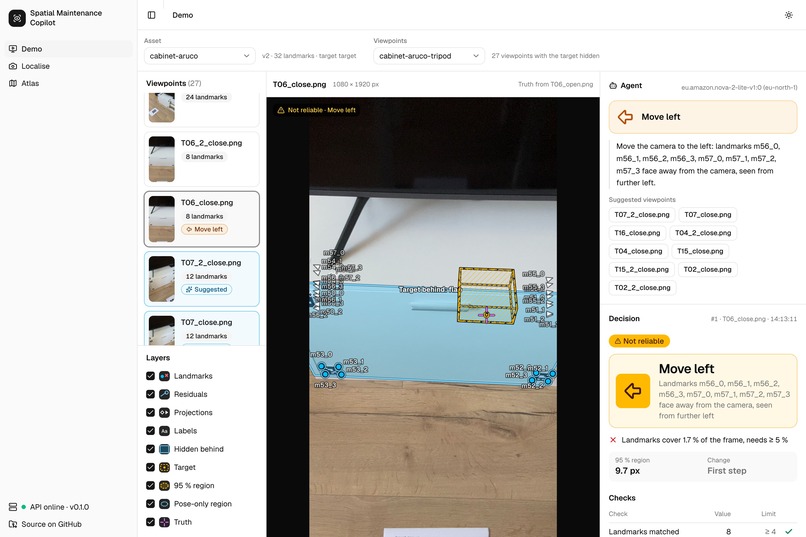Uncheck the Projections layer checkbox
Viewport: 806px width, 537px height.
150,413
